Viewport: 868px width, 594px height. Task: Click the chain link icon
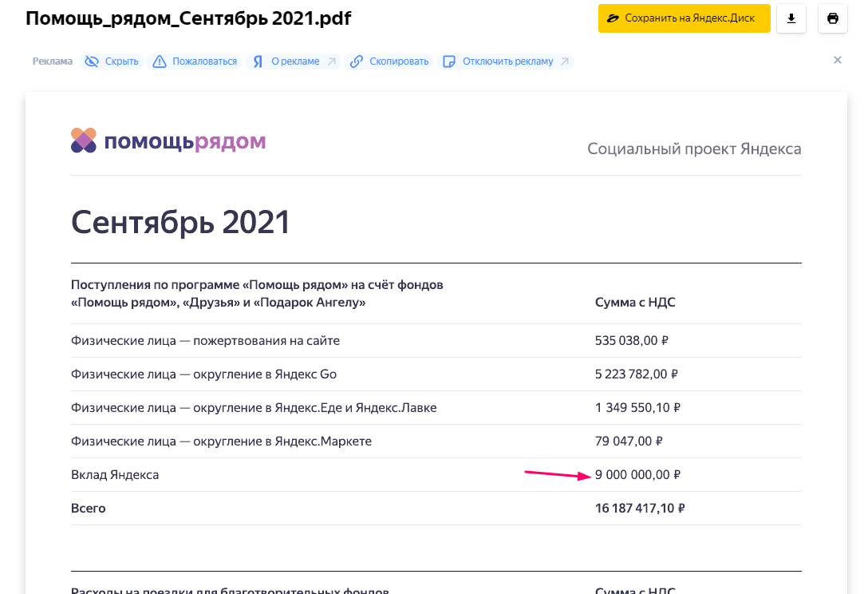(357, 61)
